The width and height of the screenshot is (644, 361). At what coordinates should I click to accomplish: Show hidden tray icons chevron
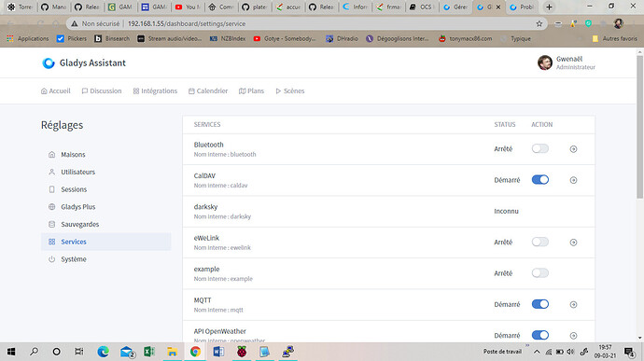(x=537, y=352)
